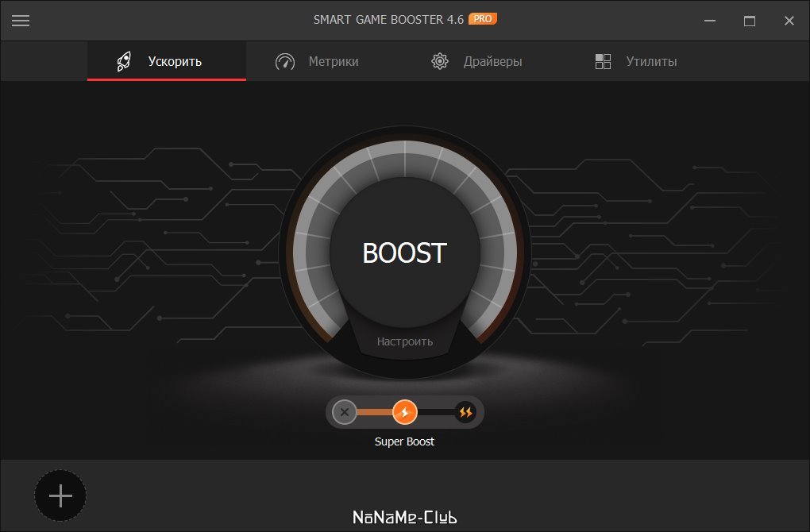
Task: Minimize the Smart Game Booster window
Action: pyautogui.click(x=710, y=21)
